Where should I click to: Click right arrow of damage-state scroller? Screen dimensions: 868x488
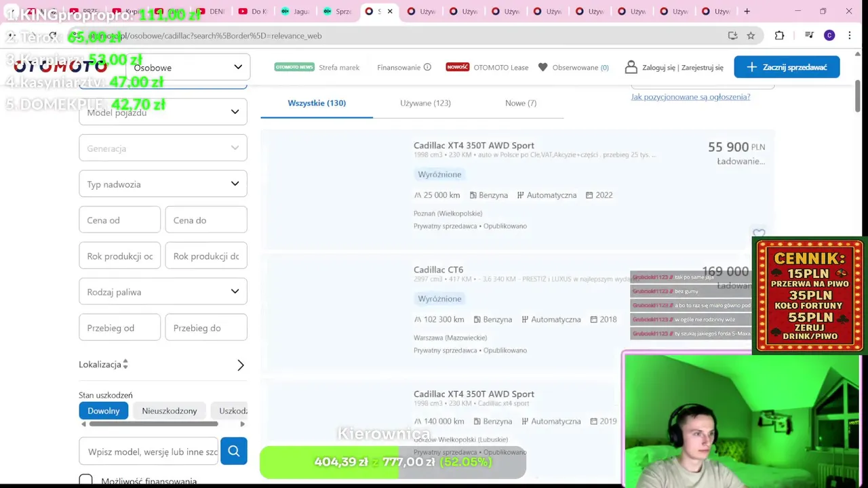242,424
